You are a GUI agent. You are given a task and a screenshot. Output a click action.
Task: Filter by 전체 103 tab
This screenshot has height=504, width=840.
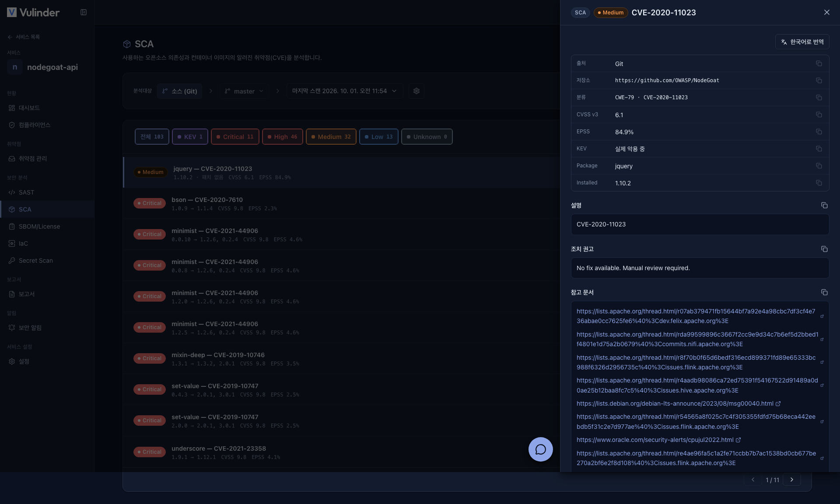(152, 137)
